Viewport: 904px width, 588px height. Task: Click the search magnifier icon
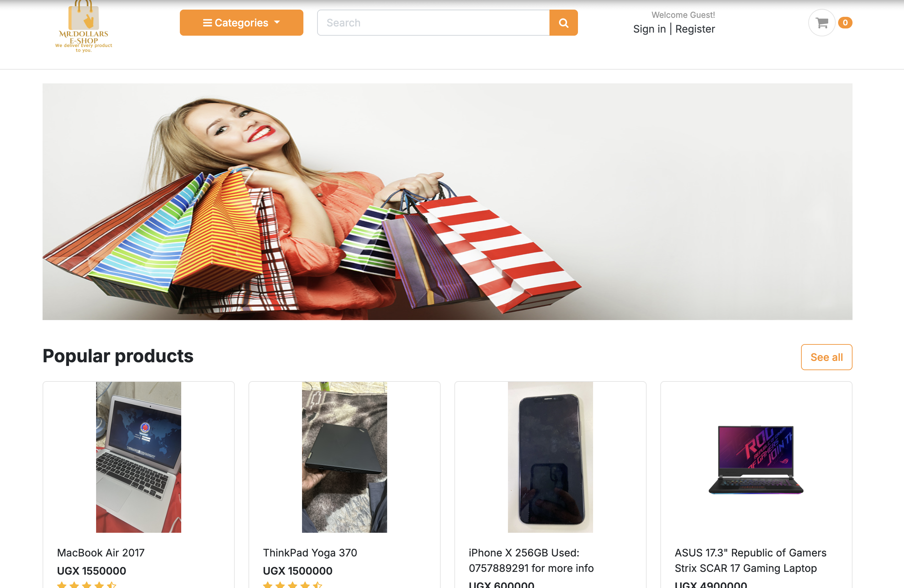[563, 22]
